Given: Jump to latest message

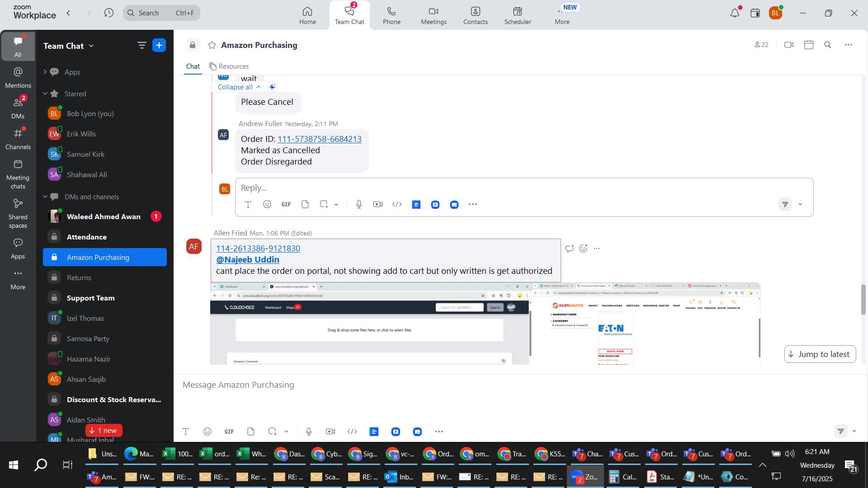Looking at the screenshot, I should pyautogui.click(x=820, y=354).
